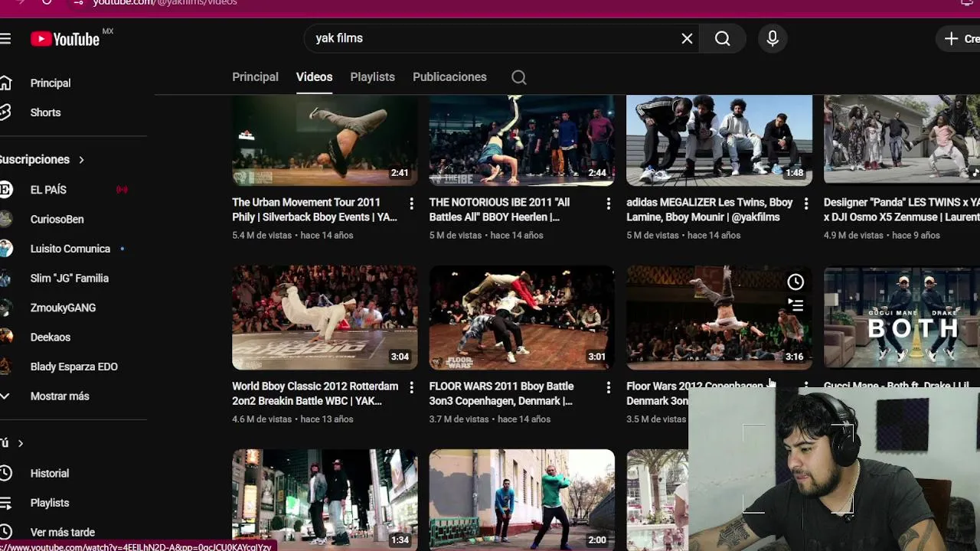Play FLOOR WARS 2011 Bboy Battle thumbnail

click(x=521, y=318)
